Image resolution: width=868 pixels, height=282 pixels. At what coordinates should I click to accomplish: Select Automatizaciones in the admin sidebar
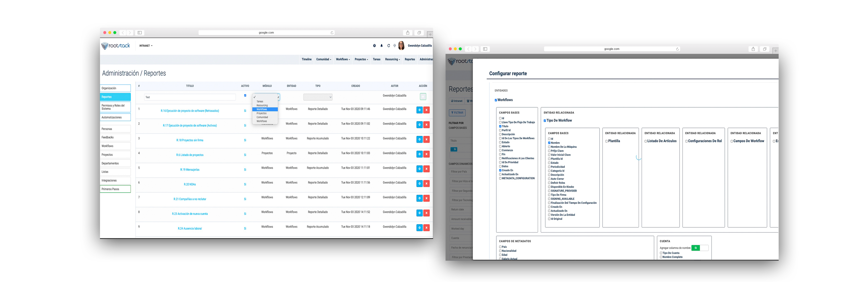(x=115, y=117)
